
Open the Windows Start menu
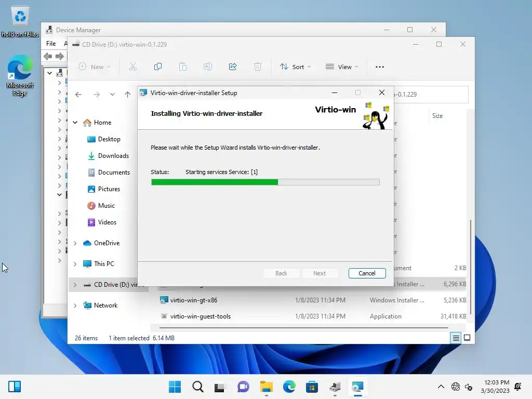pyautogui.click(x=175, y=387)
